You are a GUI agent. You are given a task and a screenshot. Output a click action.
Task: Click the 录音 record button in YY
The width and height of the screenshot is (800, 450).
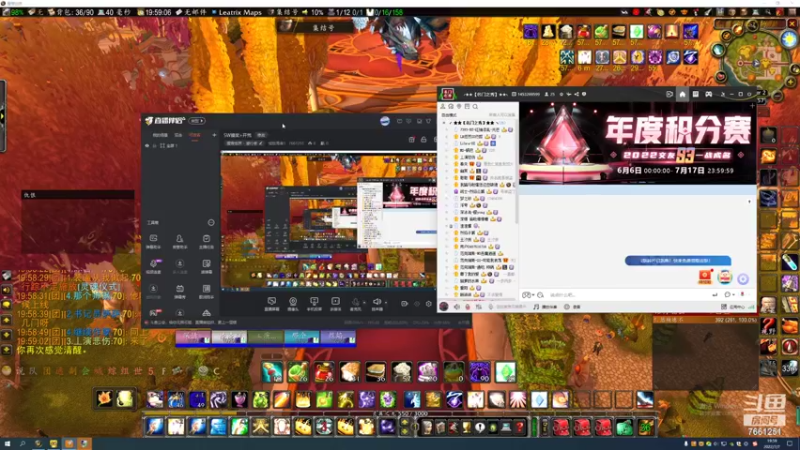[x=572, y=307]
